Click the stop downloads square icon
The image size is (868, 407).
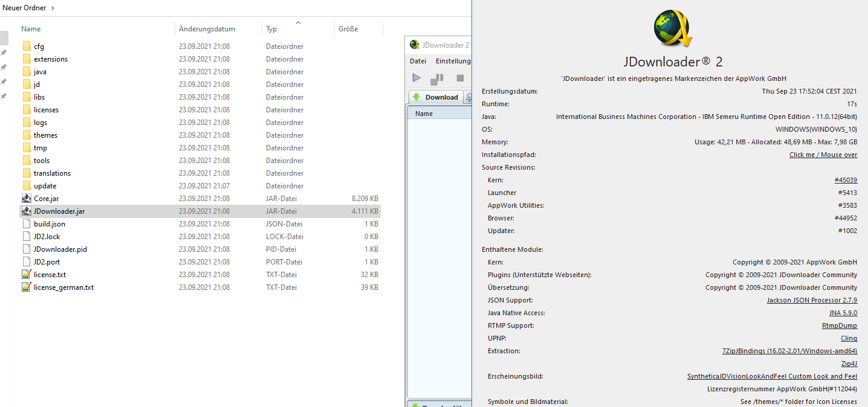(460, 79)
